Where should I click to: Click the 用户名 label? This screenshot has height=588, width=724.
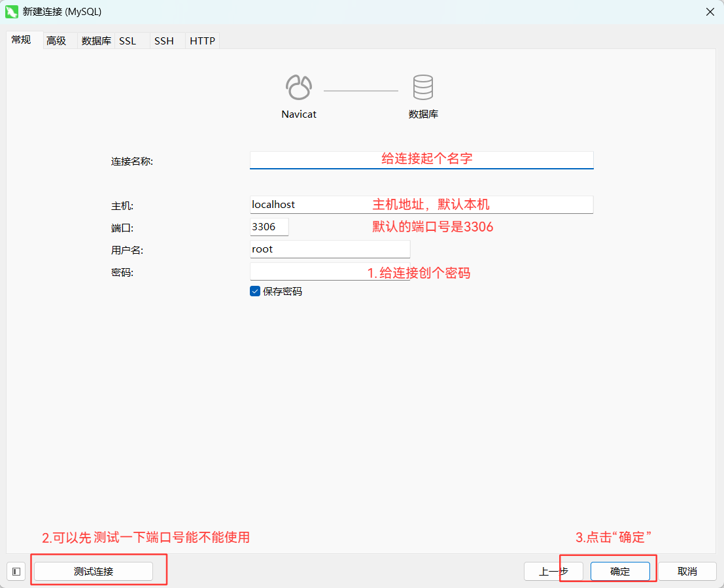pos(127,251)
